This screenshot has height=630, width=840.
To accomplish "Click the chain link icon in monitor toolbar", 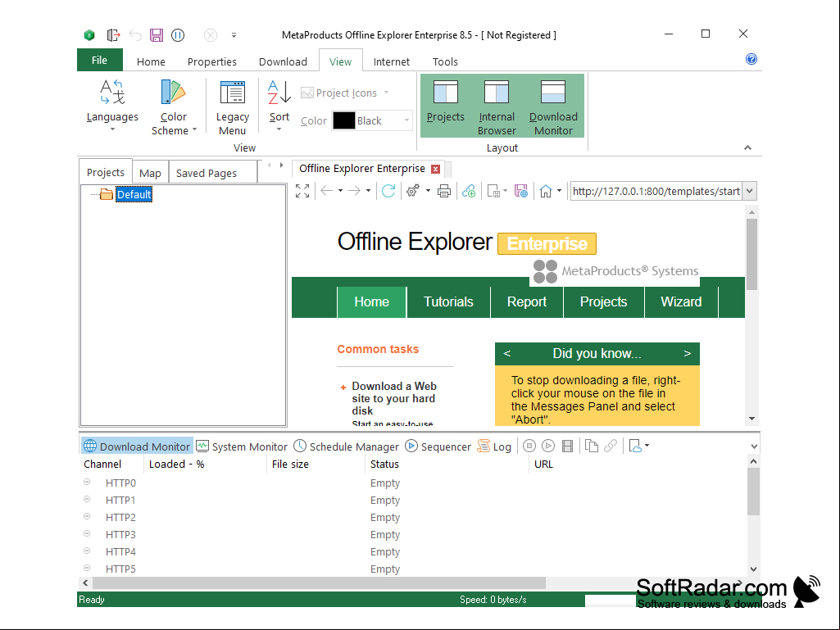I will [611, 446].
